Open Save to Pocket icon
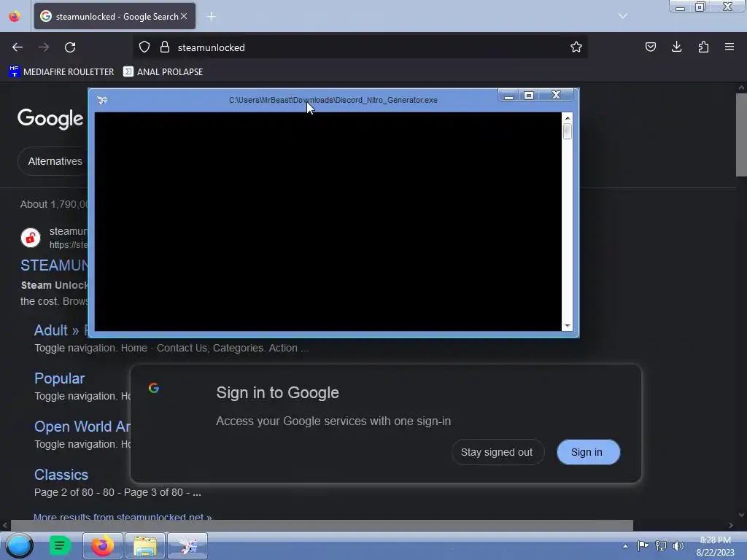The width and height of the screenshot is (747, 560). [x=650, y=47]
